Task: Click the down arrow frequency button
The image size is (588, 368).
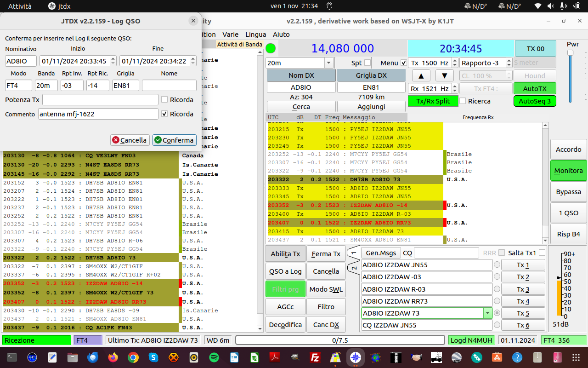Action: click(444, 75)
